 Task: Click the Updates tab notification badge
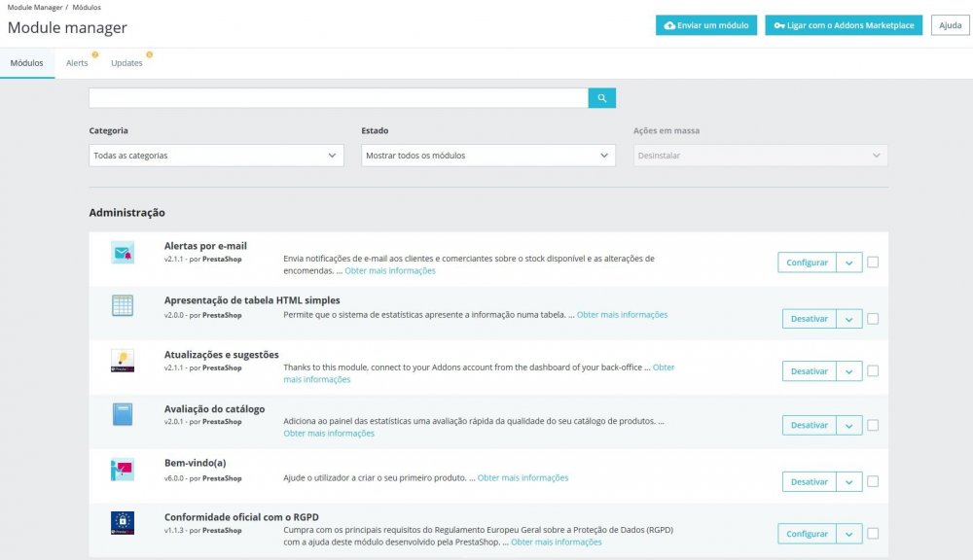(149, 54)
